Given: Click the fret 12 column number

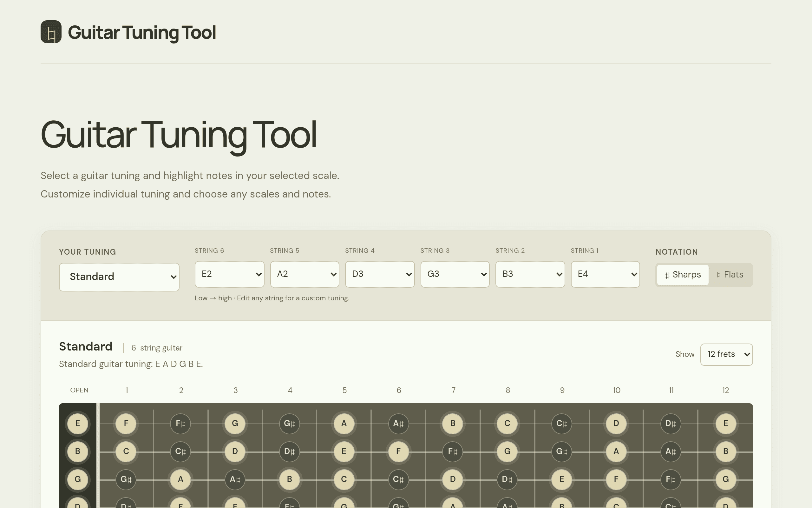Looking at the screenshot, I should point(725,391).
